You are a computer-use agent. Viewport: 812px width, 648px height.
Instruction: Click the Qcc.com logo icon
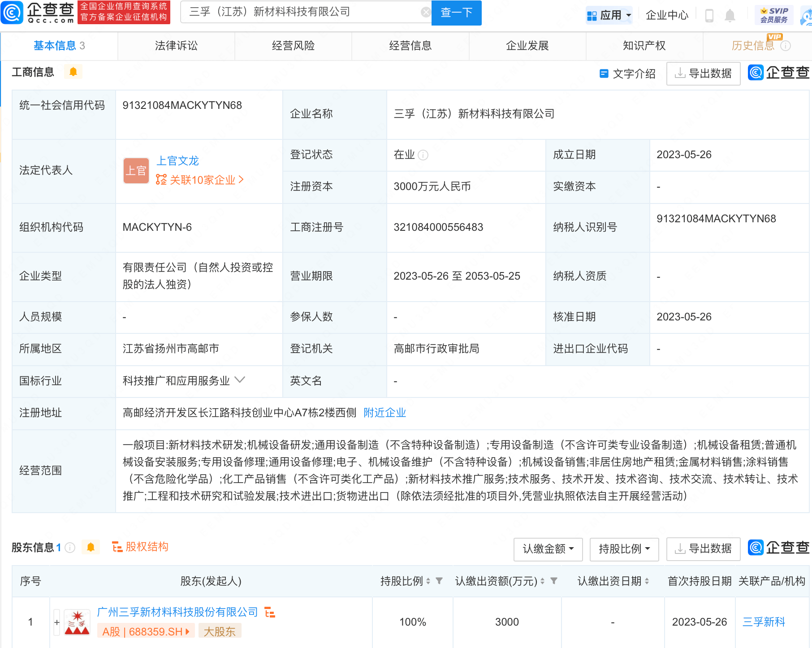tap(12, 13)
